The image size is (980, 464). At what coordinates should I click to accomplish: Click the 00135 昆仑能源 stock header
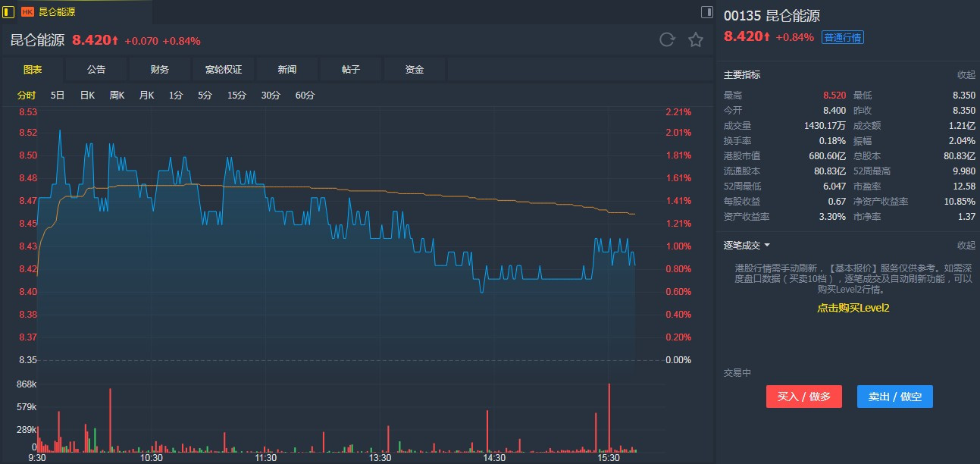tap(772, 16)
